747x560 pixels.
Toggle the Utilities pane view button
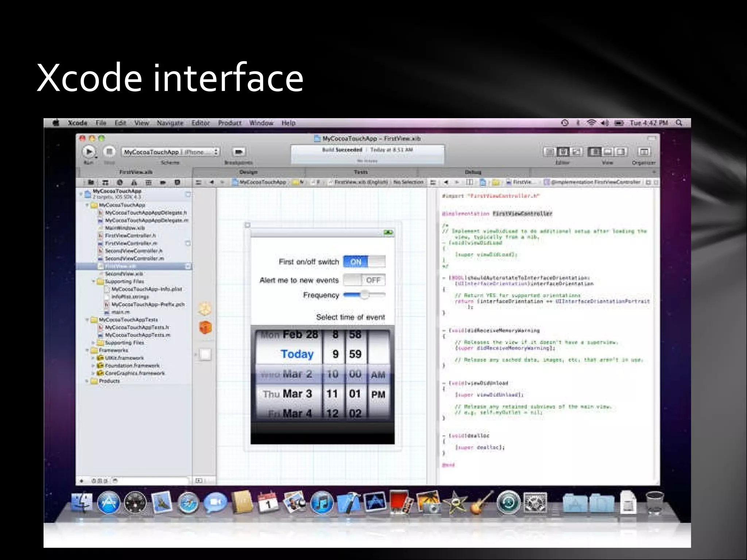pos(621,152)
